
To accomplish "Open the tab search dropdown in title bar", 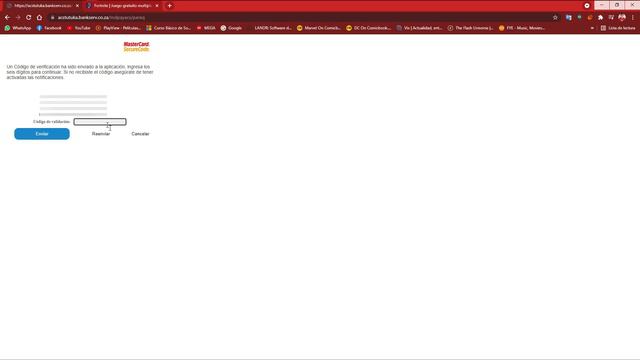I will click(x=587, y=6).
